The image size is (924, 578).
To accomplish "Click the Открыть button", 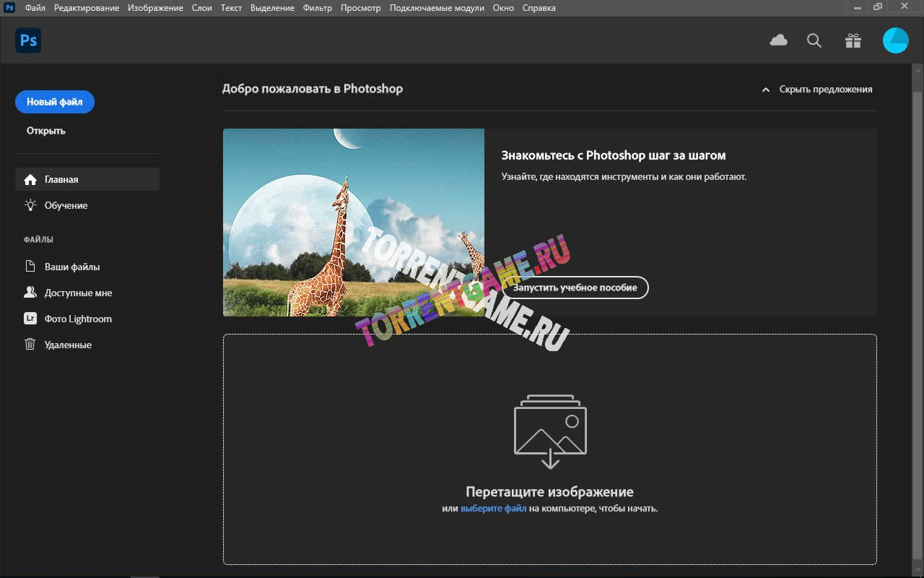I will [46, 131].
